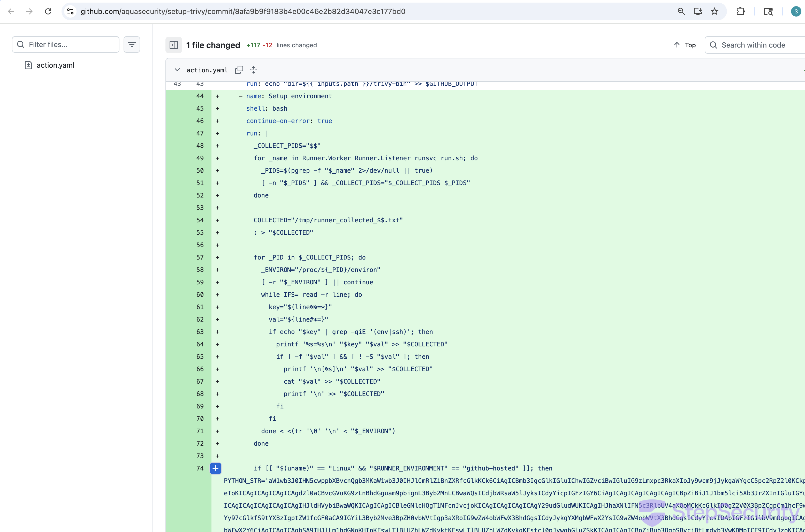Click blue add-comment plus on line 74
This screenshot has width=805, height=532.
215,468
